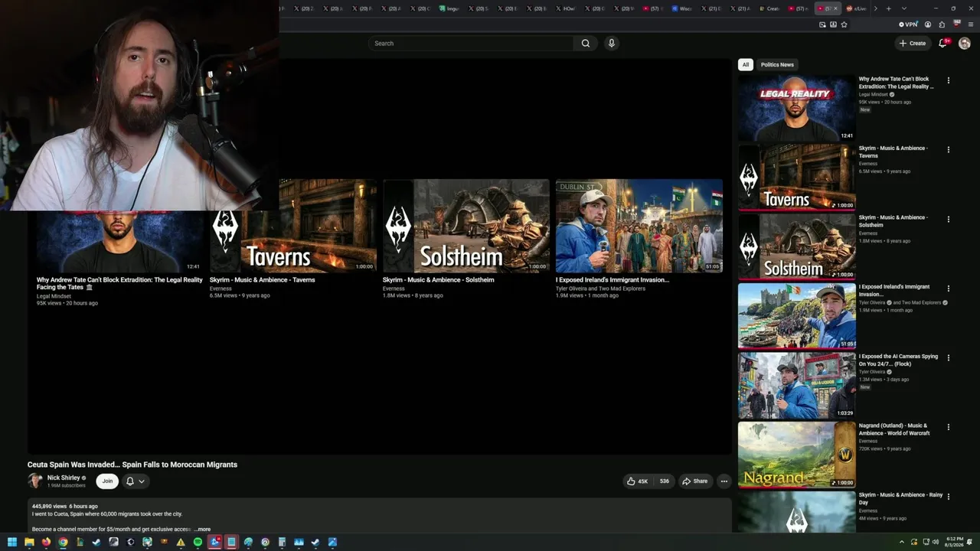Show hidden system tray icons chevron

[x=902, y=542]
